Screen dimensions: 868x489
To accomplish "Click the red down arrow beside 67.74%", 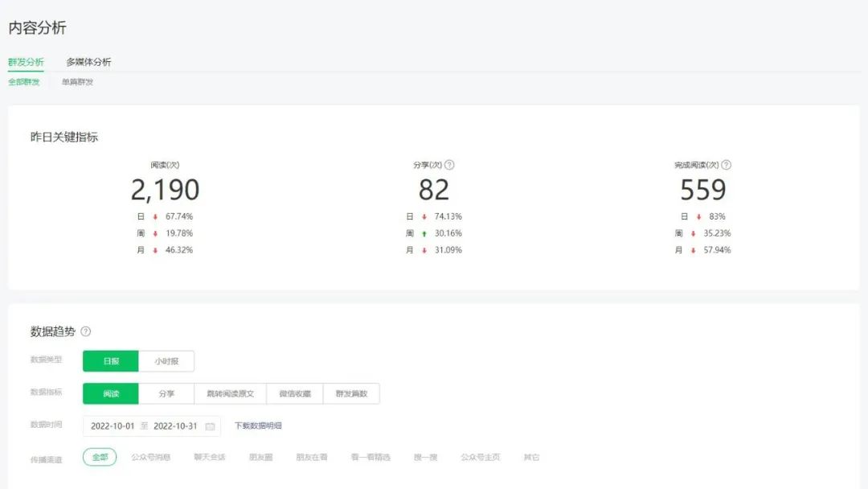I will [x=155, y=216].
